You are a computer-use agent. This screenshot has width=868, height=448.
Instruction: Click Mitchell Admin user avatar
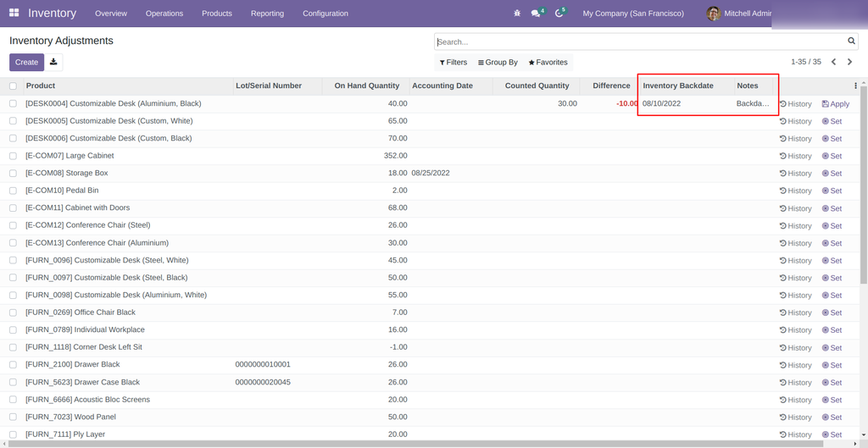point(714,14)
